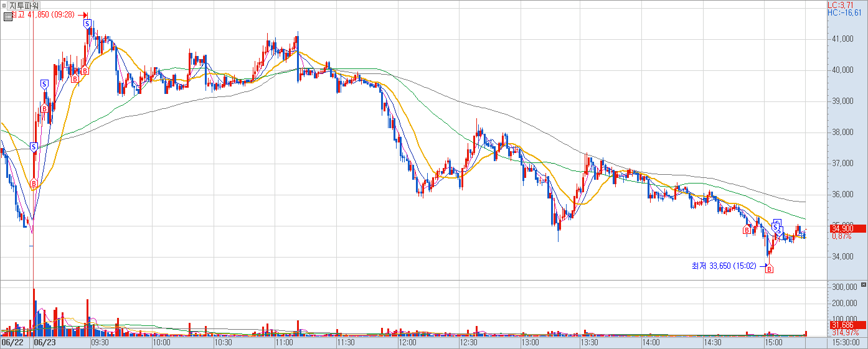Click the 06/22 date label
The height and width of the screenshot is (349, 868).
coord(12,342)
